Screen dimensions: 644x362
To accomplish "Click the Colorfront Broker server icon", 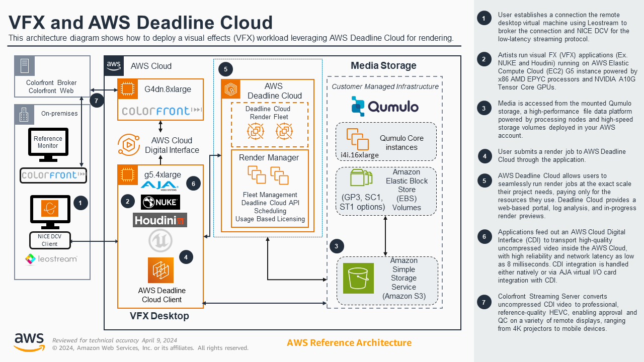I will click(24, 66).
